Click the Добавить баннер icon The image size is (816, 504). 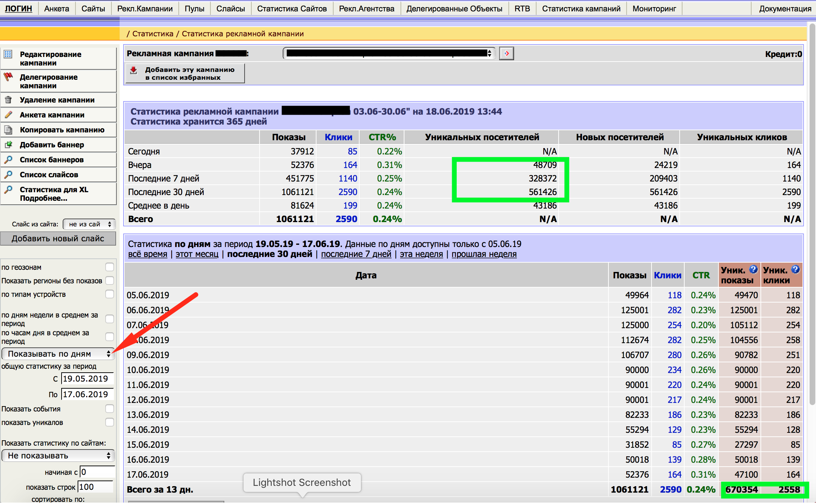[x=8, y=145]
